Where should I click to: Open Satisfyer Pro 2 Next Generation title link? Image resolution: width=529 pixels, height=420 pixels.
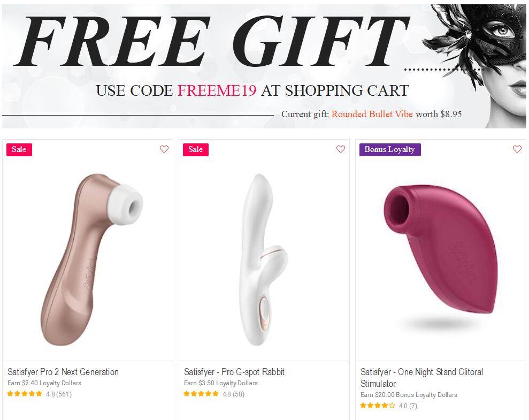coord(63,372)
